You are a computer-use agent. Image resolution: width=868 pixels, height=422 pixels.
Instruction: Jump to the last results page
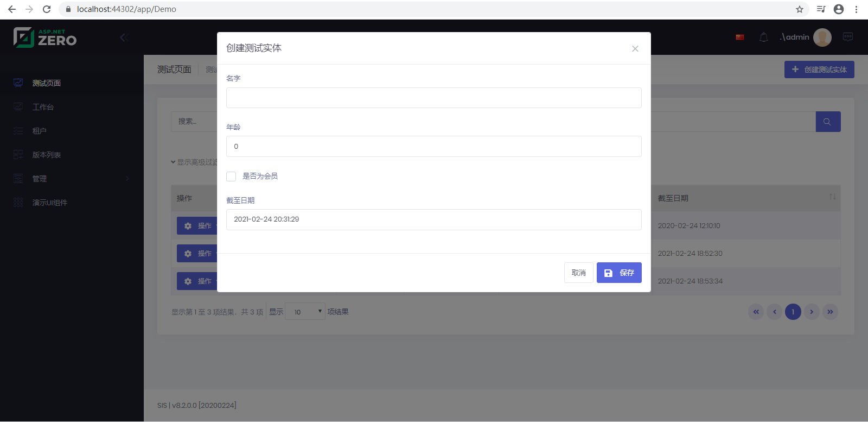[x=830, y=312]
